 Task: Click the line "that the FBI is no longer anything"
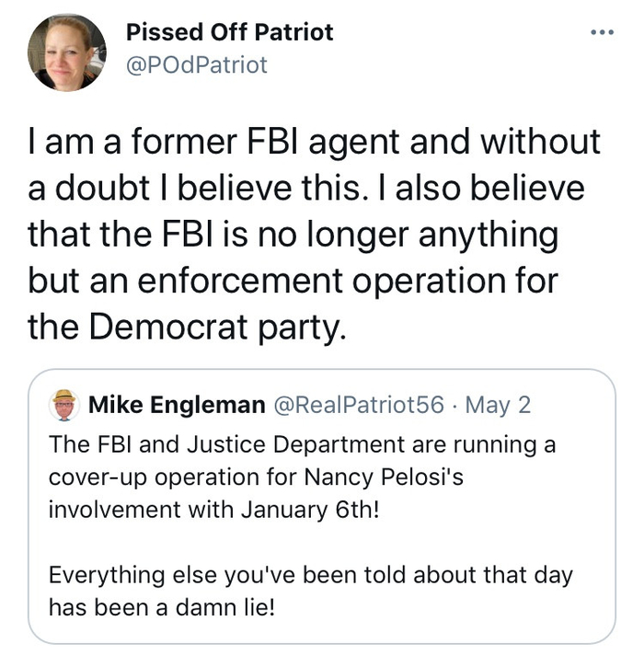293,235
